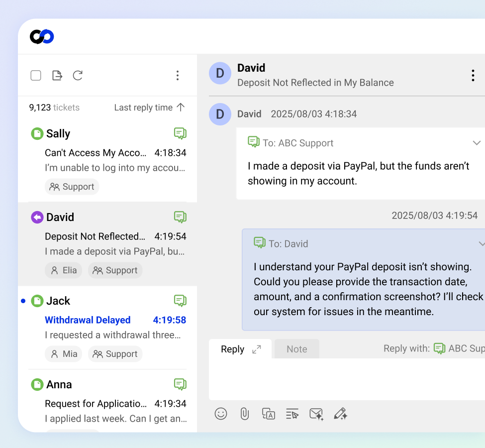Viewport: 485px width, 448px height.
Task: Click the message timestamp 2025/08/03 4:18:34
Action: (314, 114)
